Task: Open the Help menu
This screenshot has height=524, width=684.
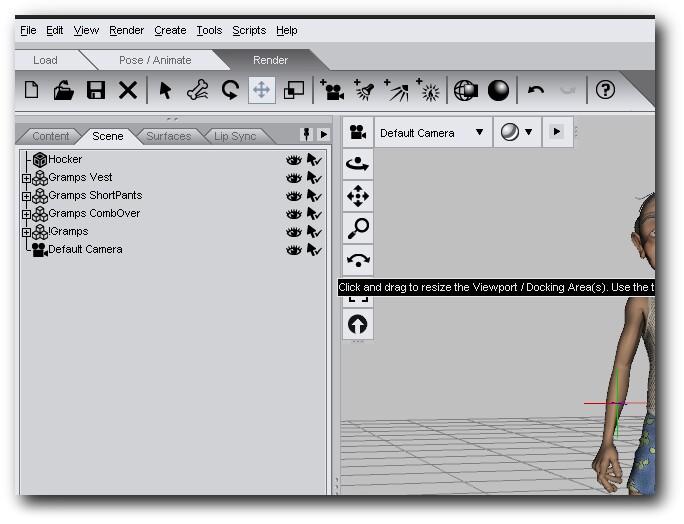Action: (287, 31)
